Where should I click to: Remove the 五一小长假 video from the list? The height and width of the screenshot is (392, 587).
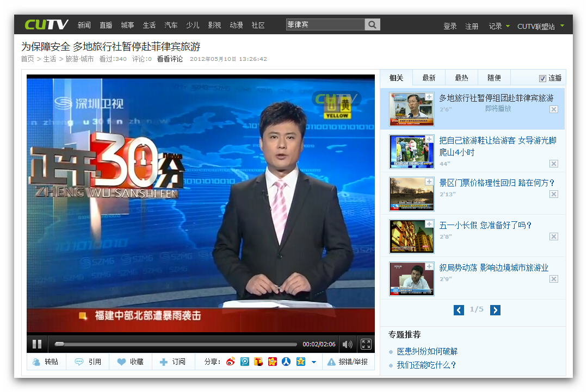click(x=553, y=237)
